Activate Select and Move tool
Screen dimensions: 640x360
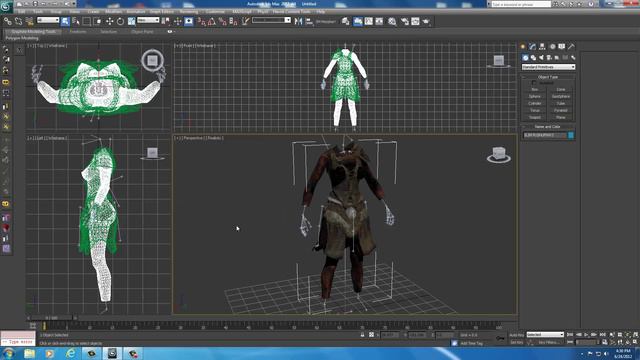(109, 21)
